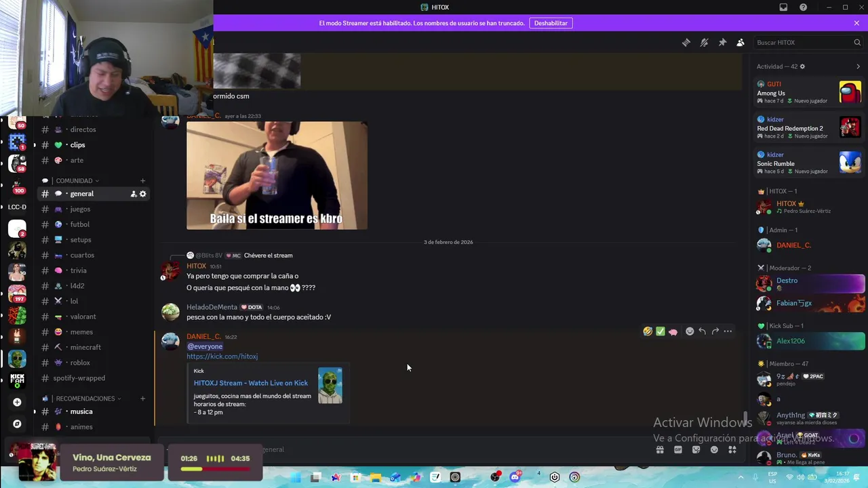This screenshot has width=868, height=488.
Task: Open the discover servers compass icon
Action: tap(17, 424)
